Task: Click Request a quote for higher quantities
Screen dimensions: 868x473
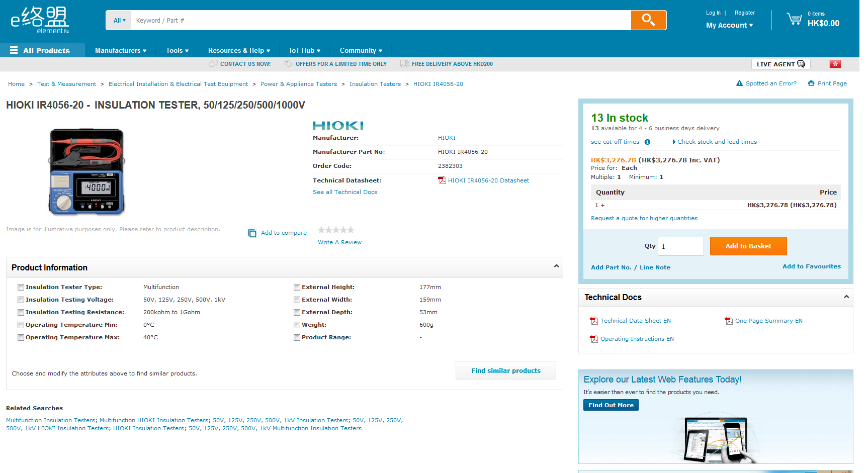Action: pyautogui.click(x=644, y=218)
